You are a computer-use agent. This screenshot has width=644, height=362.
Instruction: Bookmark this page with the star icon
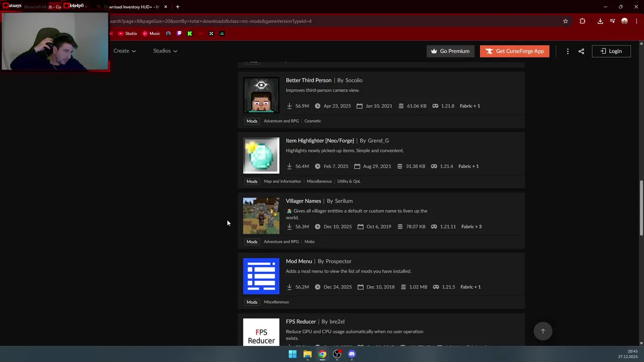566,21
